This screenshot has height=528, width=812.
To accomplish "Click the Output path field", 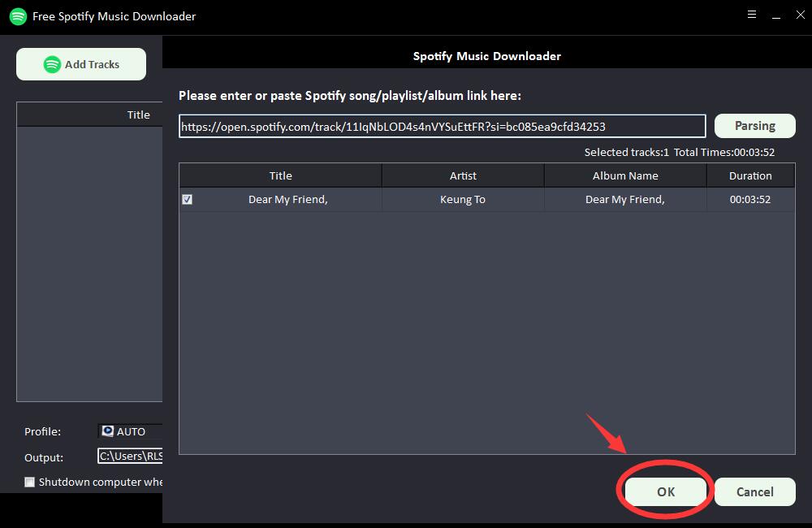I will (x=131, y=457).
